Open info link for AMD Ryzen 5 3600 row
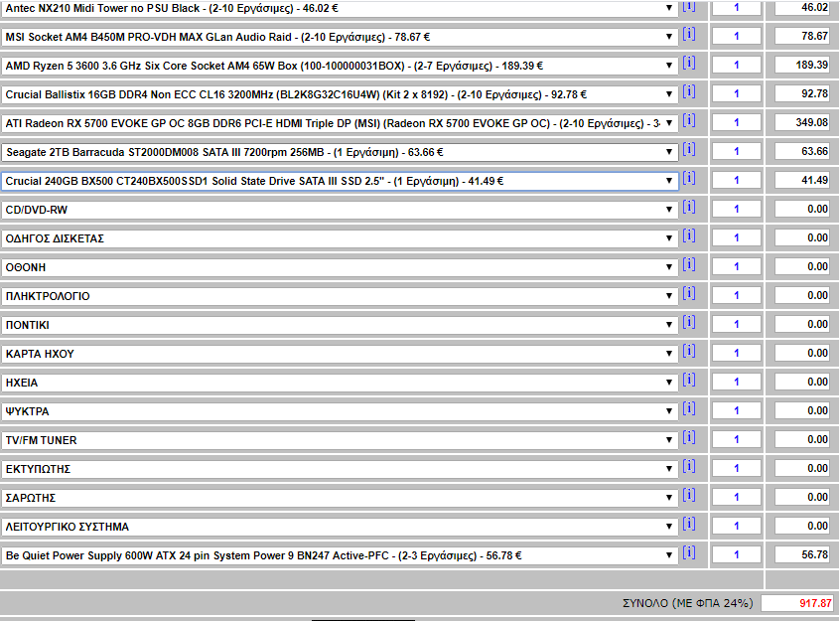 689,64
